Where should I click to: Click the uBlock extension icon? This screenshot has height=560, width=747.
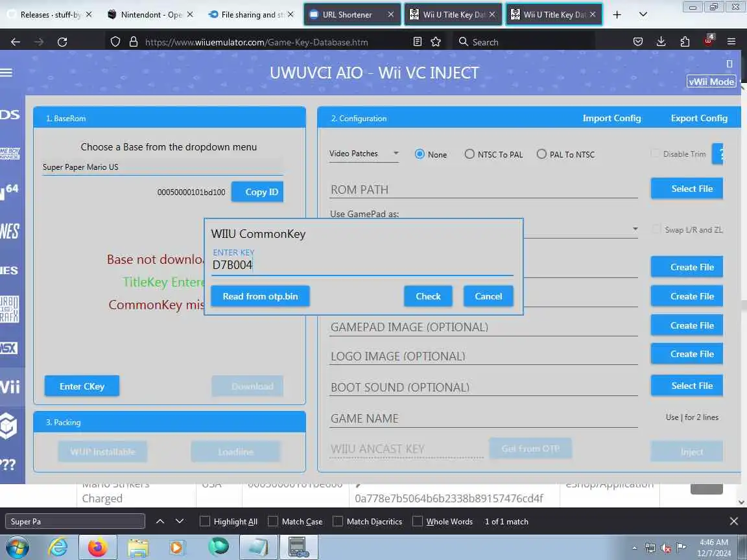pos(708,40)
